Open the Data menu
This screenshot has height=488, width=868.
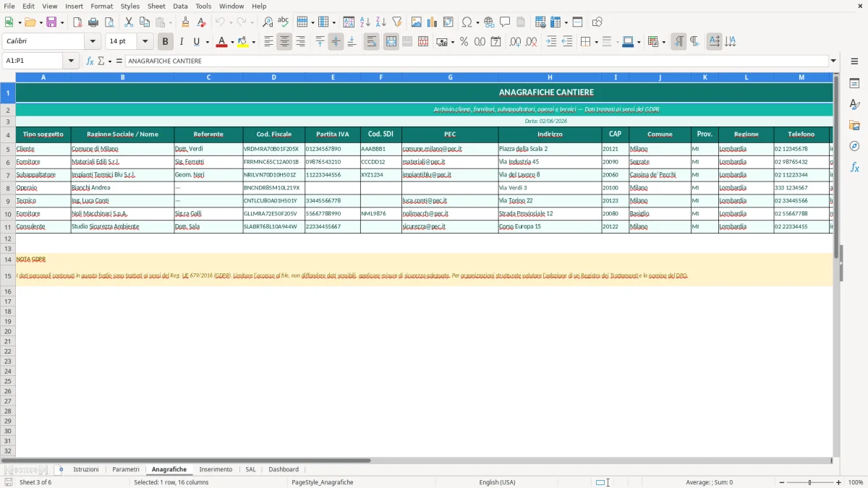tap(180, 6)
